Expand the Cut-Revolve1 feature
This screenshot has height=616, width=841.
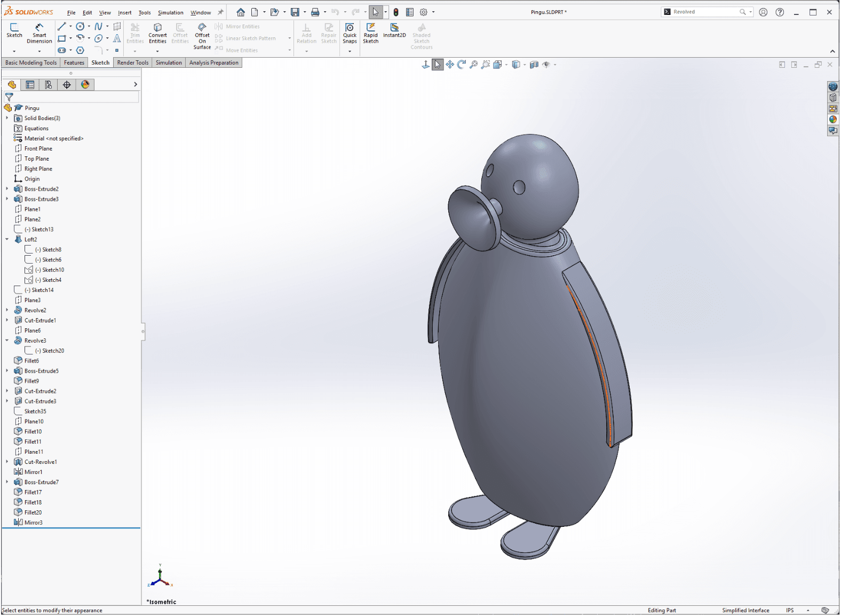pyautogui.click(x=7, y=462)
